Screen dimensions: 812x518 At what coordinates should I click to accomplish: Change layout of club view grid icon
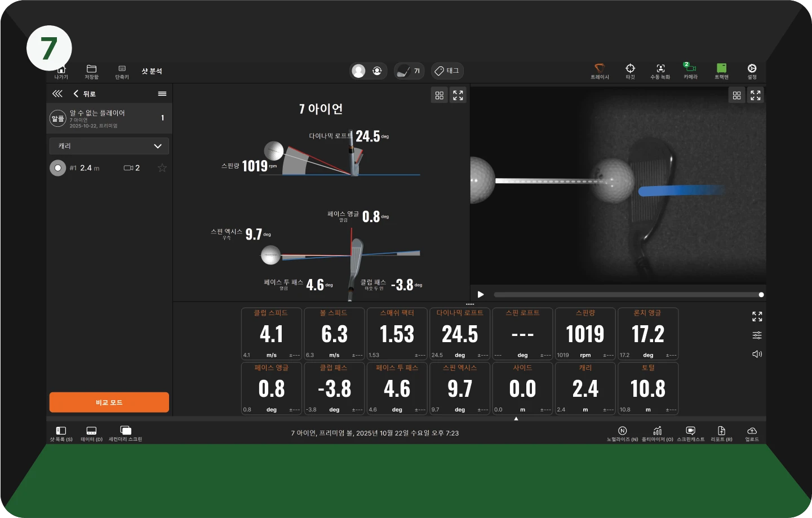coord(440,95)
